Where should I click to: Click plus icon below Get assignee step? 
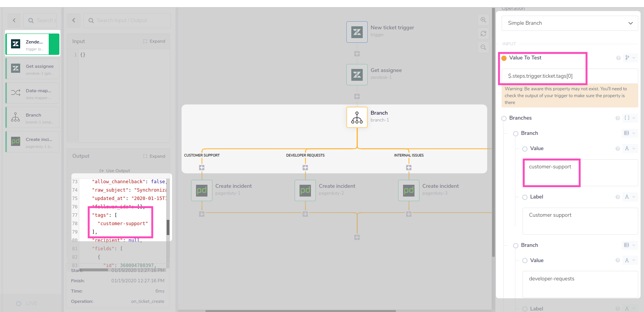point(357,96)
